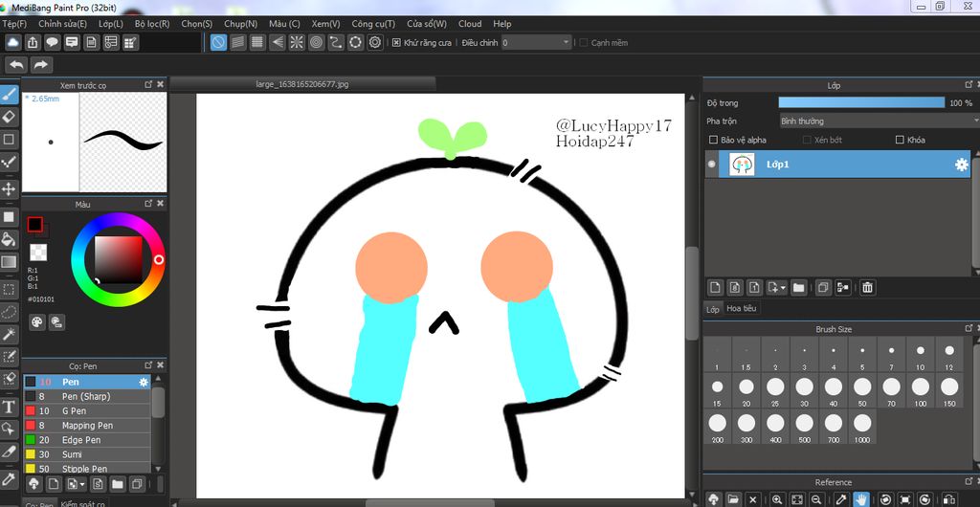The image size is (980, 507).
Task: Select the Eyedropper tool at toolbar bottom
Action: click(9, 479)
